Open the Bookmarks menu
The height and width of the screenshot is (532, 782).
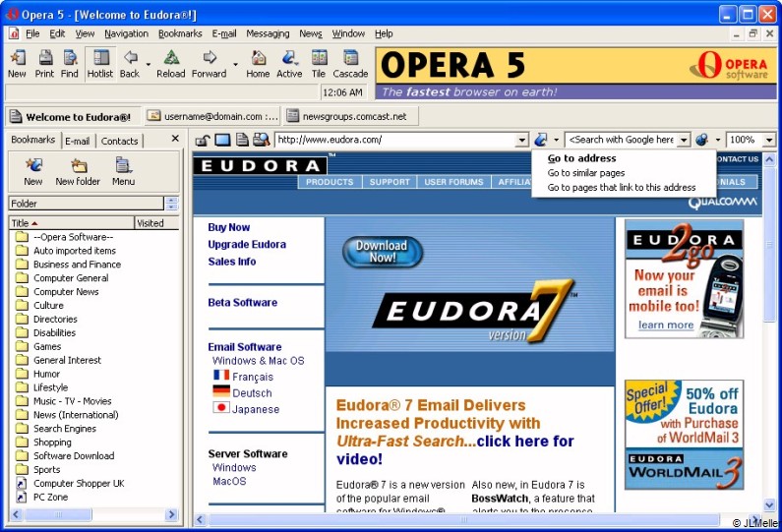click(x=180, y=33)
